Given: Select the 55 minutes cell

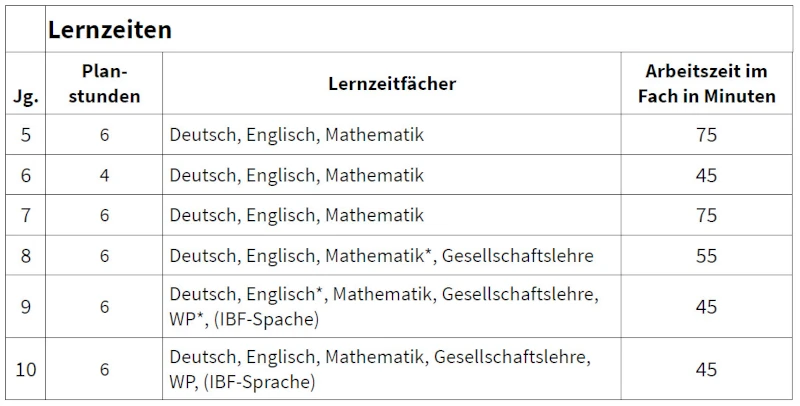Looking at the screenshot, I should coord(706,256).
